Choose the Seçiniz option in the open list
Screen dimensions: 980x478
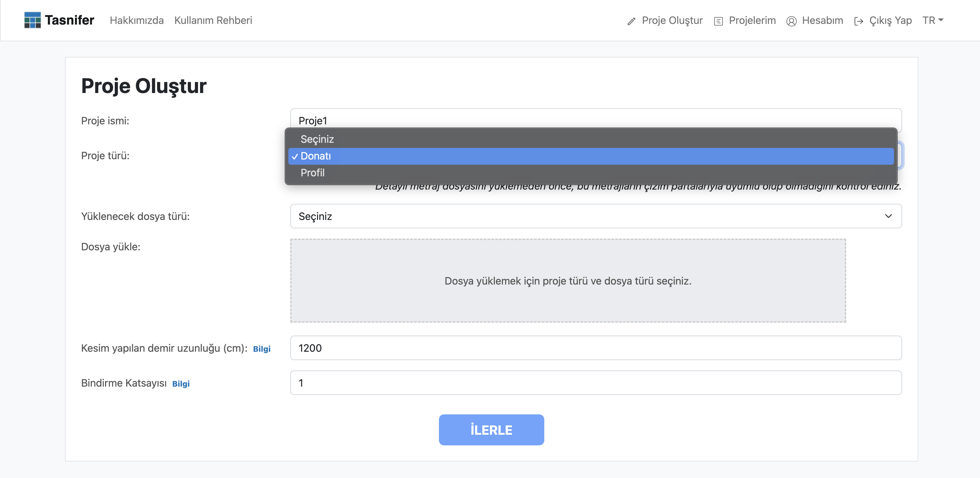point(591,139)
